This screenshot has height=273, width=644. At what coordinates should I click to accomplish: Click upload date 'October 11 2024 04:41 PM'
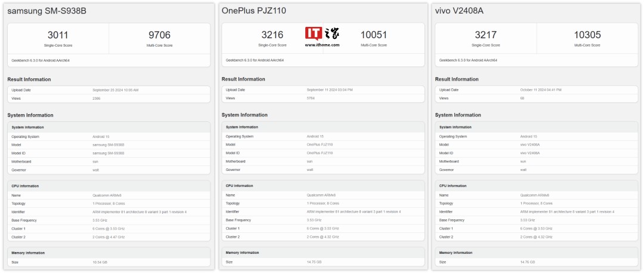click(x=540, y=90)
